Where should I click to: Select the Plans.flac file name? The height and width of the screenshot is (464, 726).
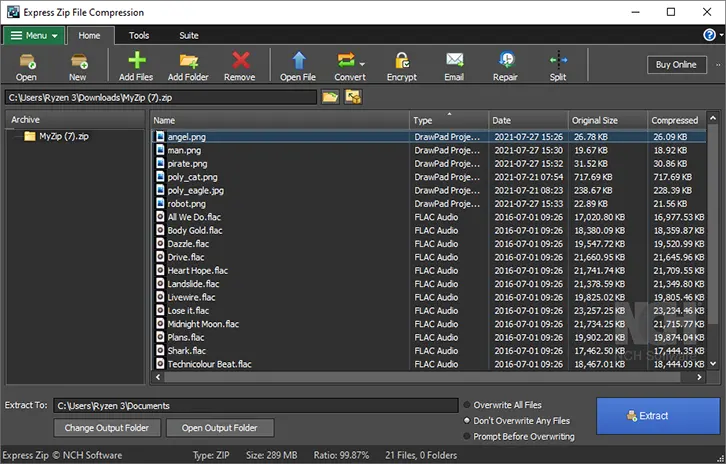pos(186,338)
